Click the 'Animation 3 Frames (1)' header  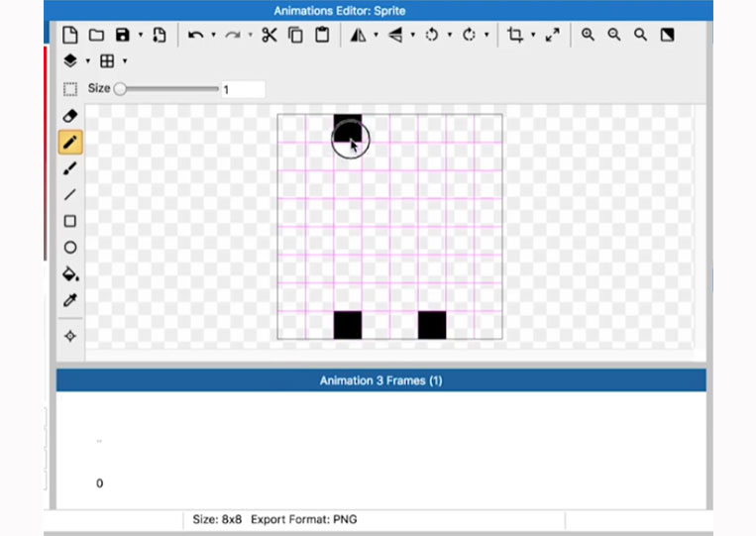point(380,380)
